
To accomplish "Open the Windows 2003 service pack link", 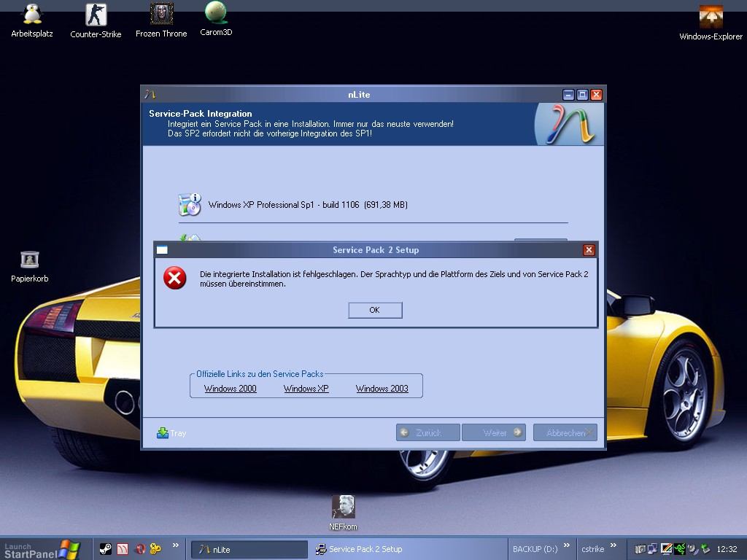I will pos(382,389).
